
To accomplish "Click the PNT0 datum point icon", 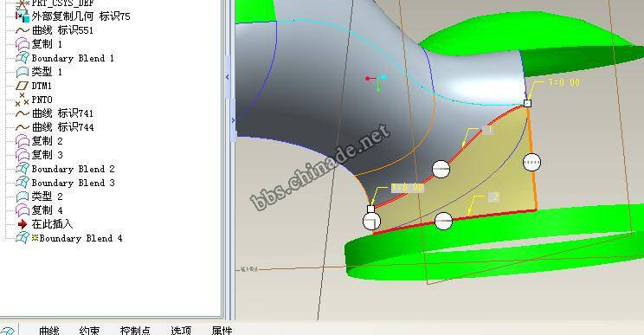I will [x=22, y=100].
